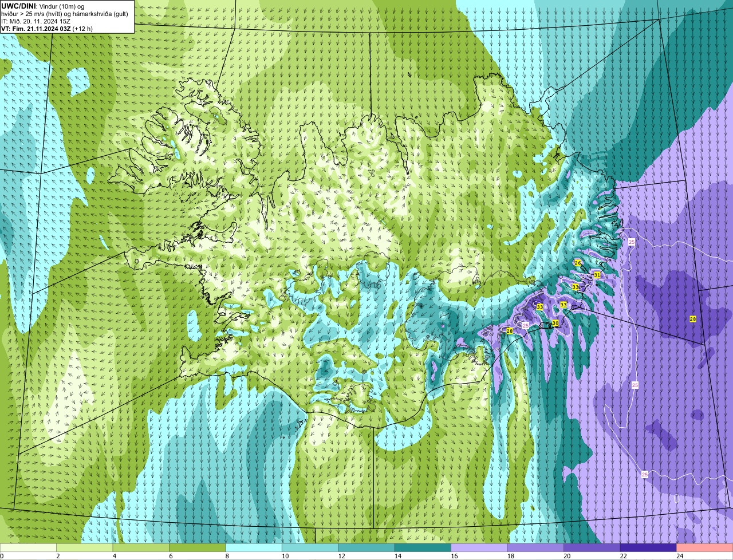Click the UWC/DINI model title text
The height and width of the screenshot is (560, 733).
coord(18,6)
